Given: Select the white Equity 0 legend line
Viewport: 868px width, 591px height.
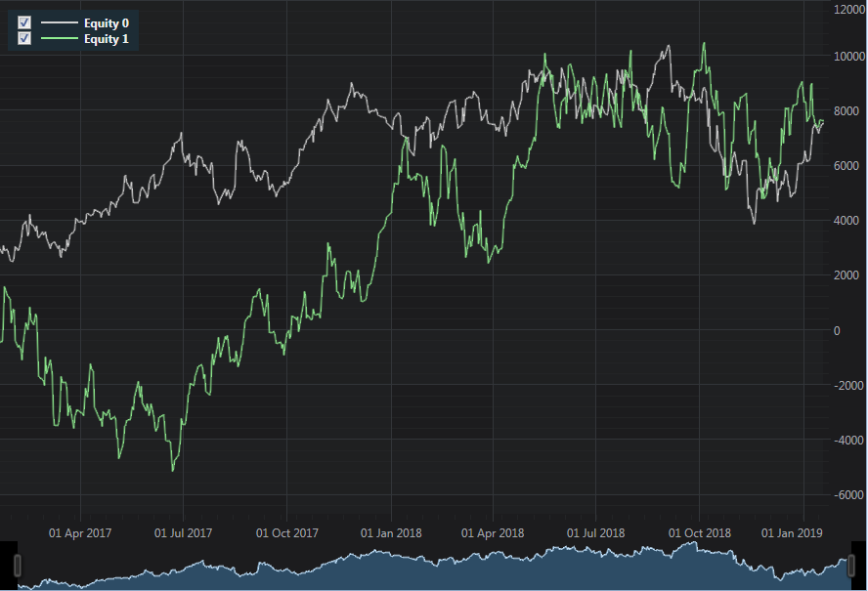Looking at the screenshot, I should (60, 23).
